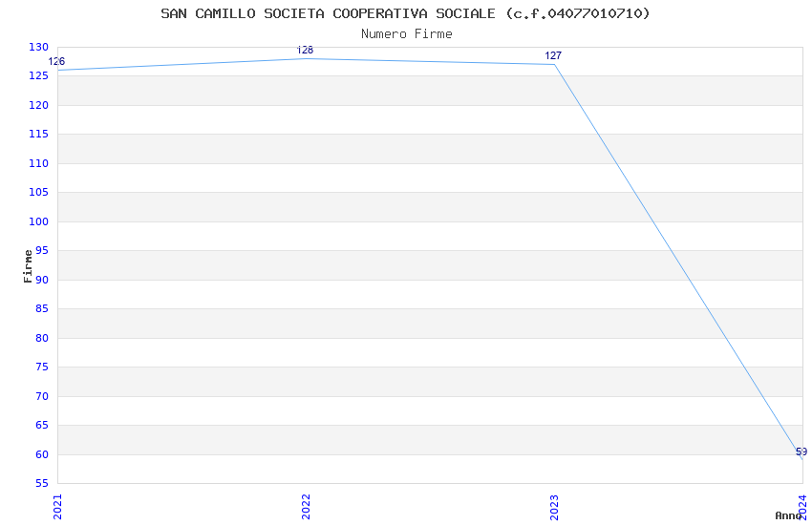Click the y-axis value 130
The width and height of the screenshot is (812, 525).
[x=38, y=47]
